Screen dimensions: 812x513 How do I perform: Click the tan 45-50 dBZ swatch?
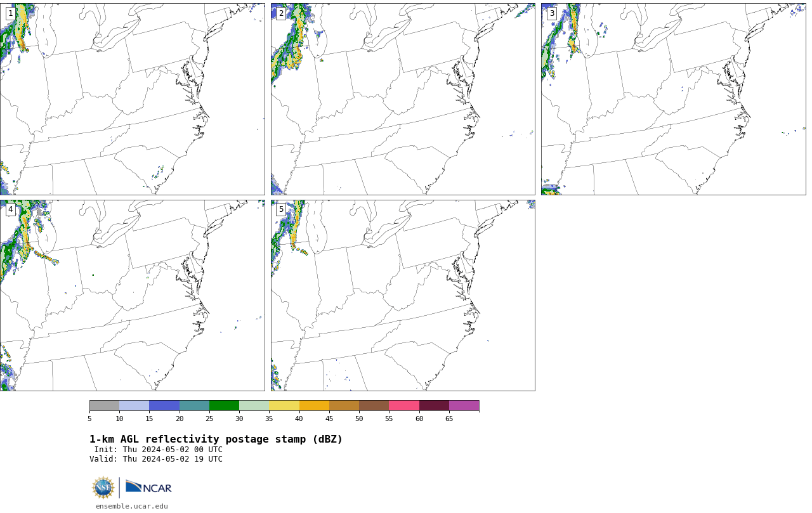click(x=344, y=406)
